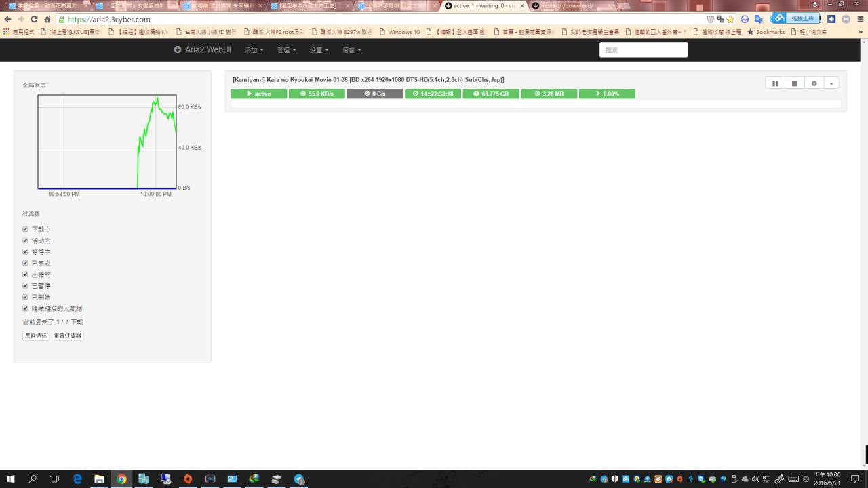Image resolution: width=868 pixels, height=488 pixels.
Task: Open the touch keyboard tray icon
Action: (793, 479)
